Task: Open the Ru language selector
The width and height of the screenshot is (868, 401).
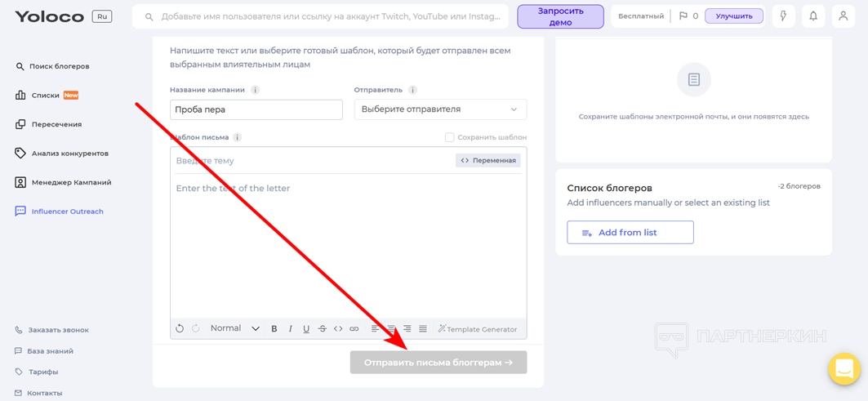Action: pos(102,16)
